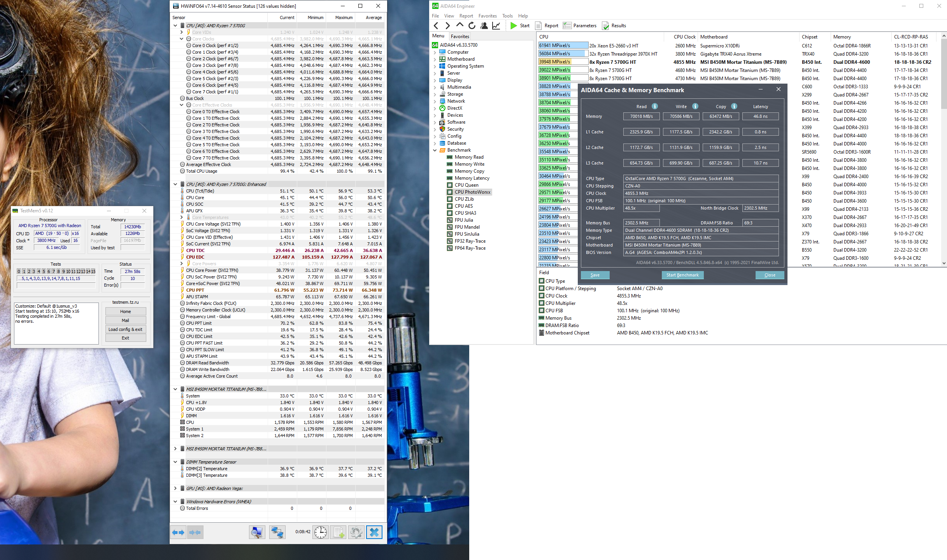Expand the Motherboard tree node
Viewport: 947px width, 560px height.
435,59
